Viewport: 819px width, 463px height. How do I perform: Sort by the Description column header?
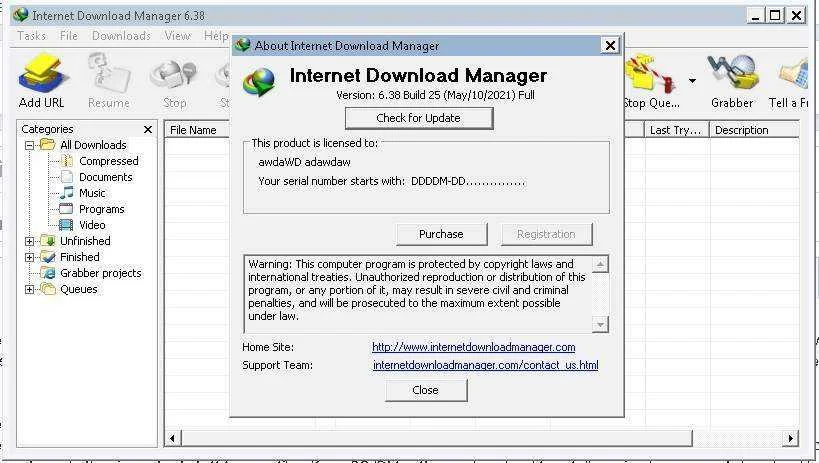(x=754, y=130)
